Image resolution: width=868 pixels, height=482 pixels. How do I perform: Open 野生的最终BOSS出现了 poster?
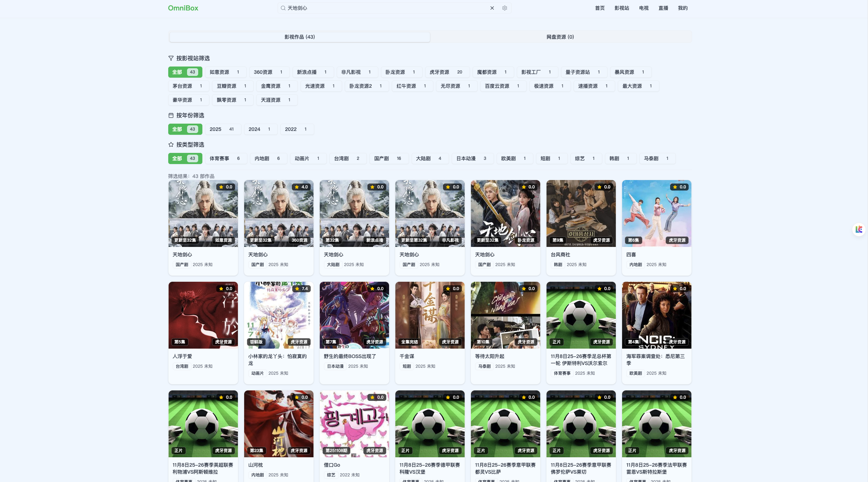click(x=354, y=315)
